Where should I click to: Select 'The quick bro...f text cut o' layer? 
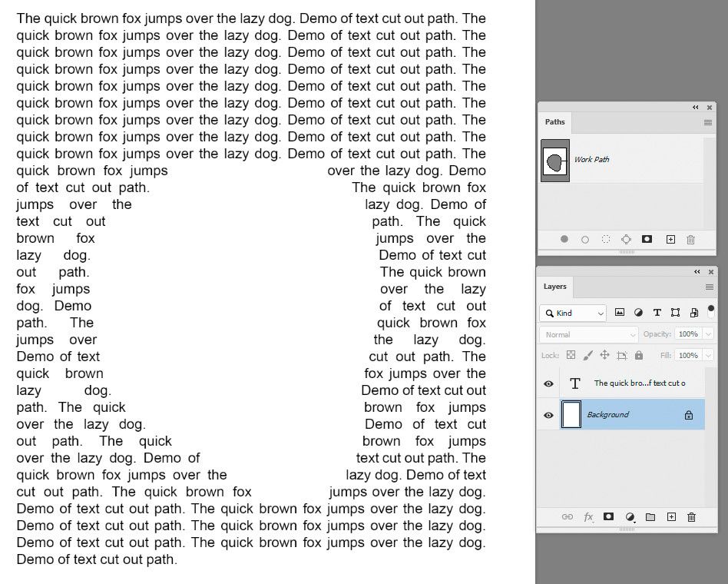pos(632,383)
